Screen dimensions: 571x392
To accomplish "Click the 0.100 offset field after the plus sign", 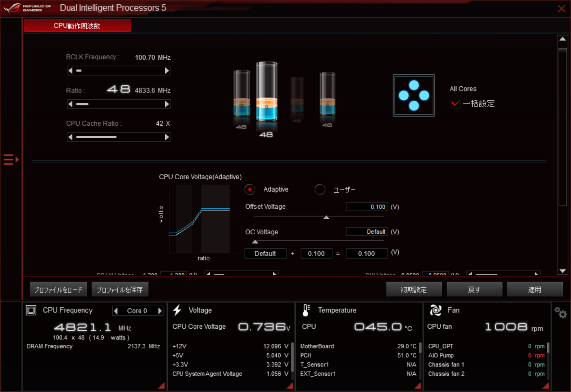I will pyautogui.click(x=316, y=253).
